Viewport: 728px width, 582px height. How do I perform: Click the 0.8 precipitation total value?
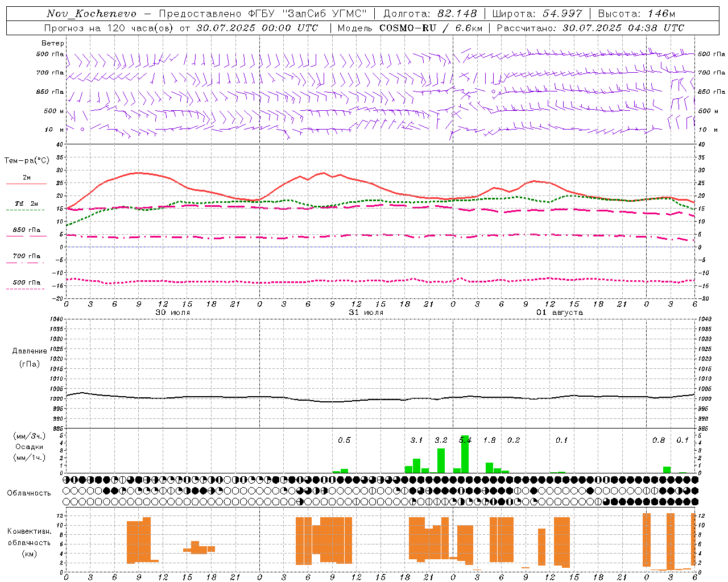pyautogui.click(x=659, y=440)
